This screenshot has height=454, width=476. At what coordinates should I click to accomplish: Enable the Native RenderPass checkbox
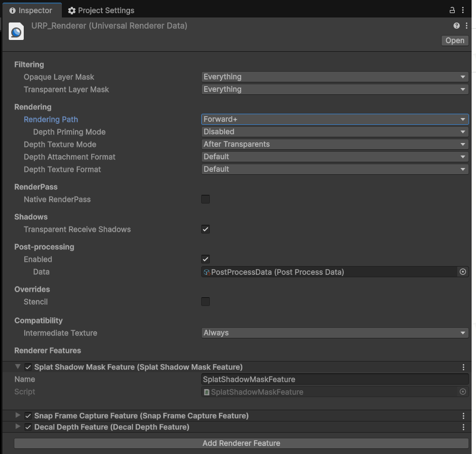pos(206,199)
